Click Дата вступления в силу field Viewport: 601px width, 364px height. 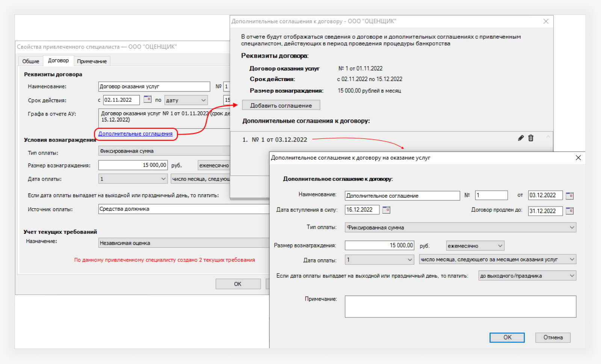pyautogui.click(x=362, y=210)
